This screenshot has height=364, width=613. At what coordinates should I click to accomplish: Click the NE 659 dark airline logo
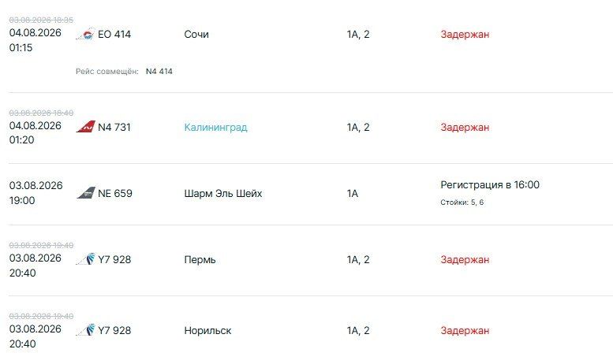[x=86, y=193]
